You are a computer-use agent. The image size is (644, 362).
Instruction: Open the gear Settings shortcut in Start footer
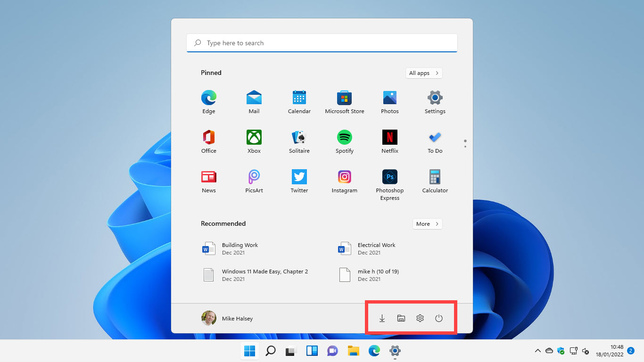click(x=420, y=319)
